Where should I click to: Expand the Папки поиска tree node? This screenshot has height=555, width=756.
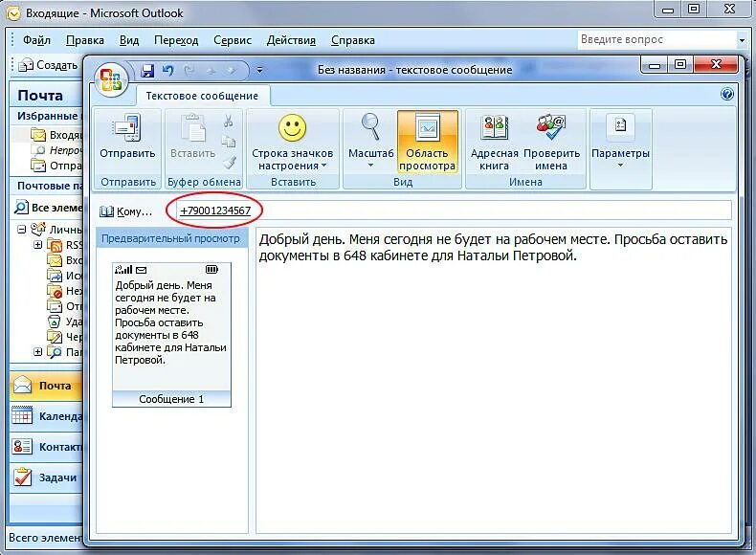37,352
